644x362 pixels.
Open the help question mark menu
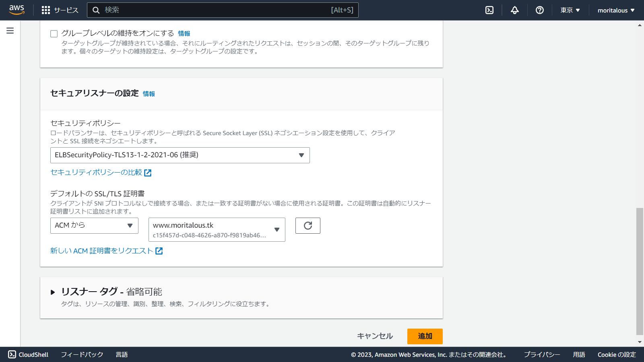539,10
